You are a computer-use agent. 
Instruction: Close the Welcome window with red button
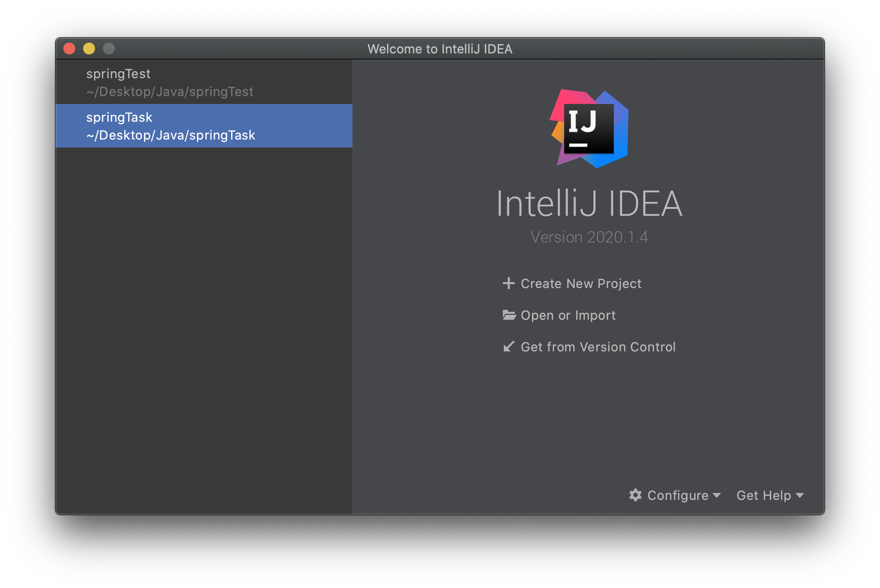(x=69, y=49)
